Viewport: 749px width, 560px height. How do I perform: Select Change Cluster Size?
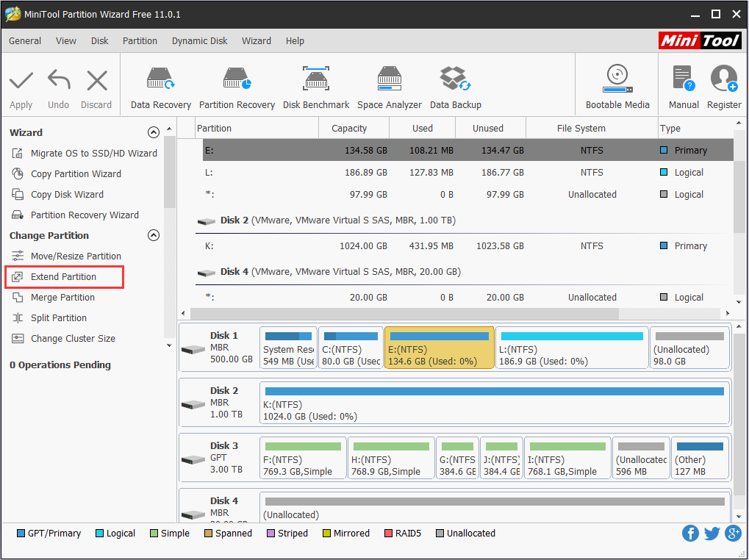(x=63, y=339)
